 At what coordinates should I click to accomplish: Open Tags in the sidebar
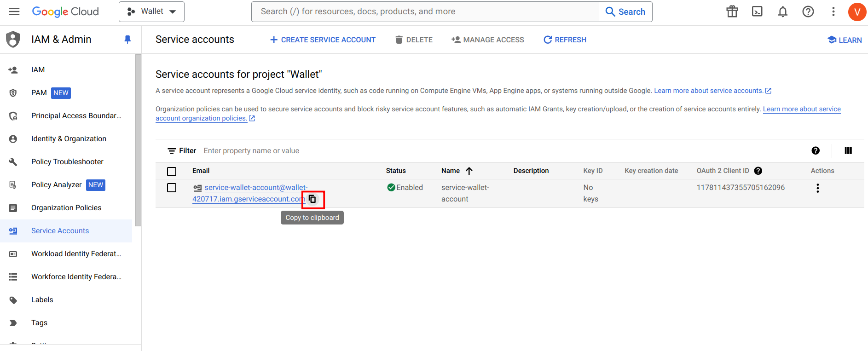click(x=66, y=323)
